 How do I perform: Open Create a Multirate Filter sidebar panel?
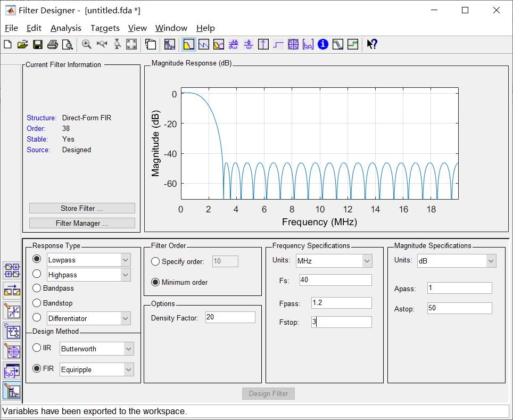[x=12, y=271]
